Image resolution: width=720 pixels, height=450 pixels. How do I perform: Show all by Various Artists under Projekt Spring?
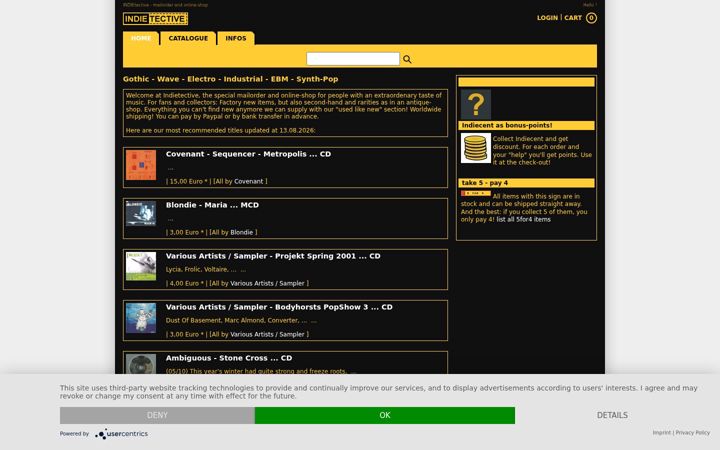click(x=267, y=283)
